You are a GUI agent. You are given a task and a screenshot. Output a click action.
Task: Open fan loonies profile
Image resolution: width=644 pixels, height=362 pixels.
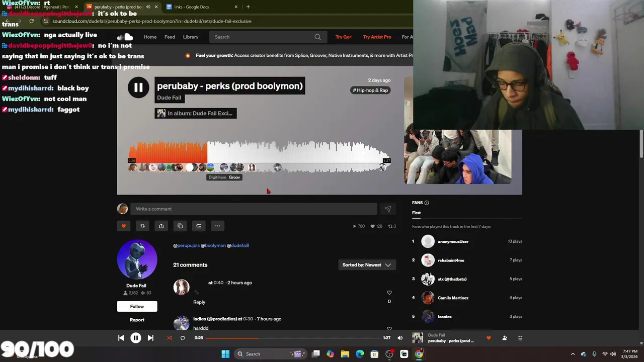pos(444,317)
